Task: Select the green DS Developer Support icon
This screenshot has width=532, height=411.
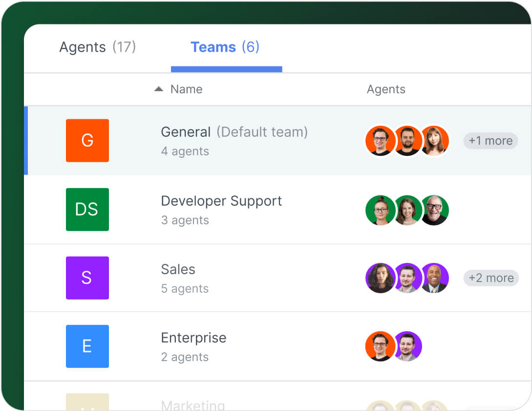Action: [87, 209]
